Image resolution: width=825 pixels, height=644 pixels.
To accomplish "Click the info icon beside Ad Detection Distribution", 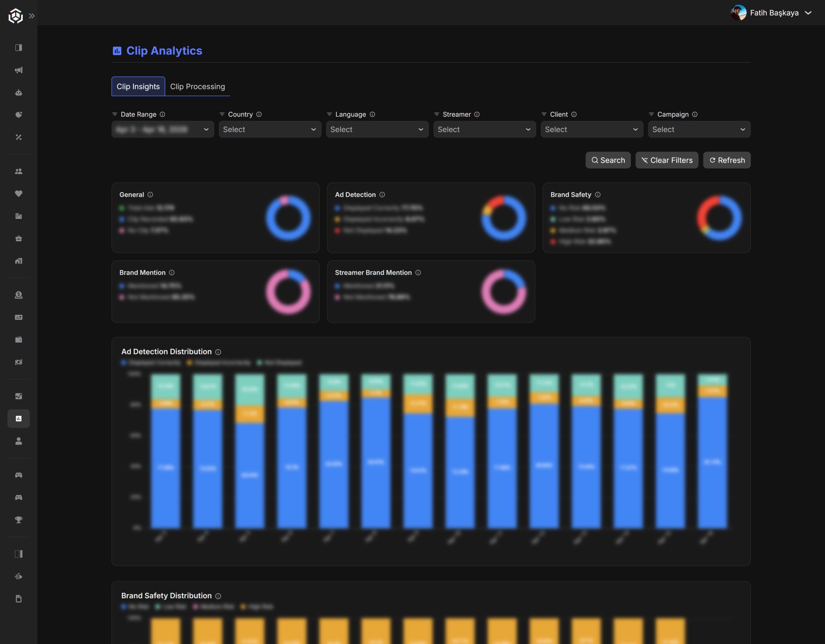I will pos(218,352).
